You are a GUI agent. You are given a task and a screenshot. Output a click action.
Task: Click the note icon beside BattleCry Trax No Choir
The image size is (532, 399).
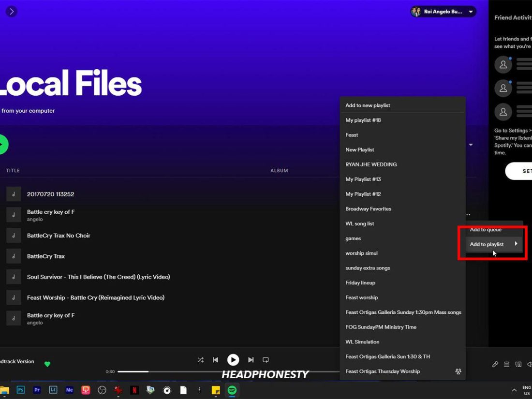[x=14, y=236]
